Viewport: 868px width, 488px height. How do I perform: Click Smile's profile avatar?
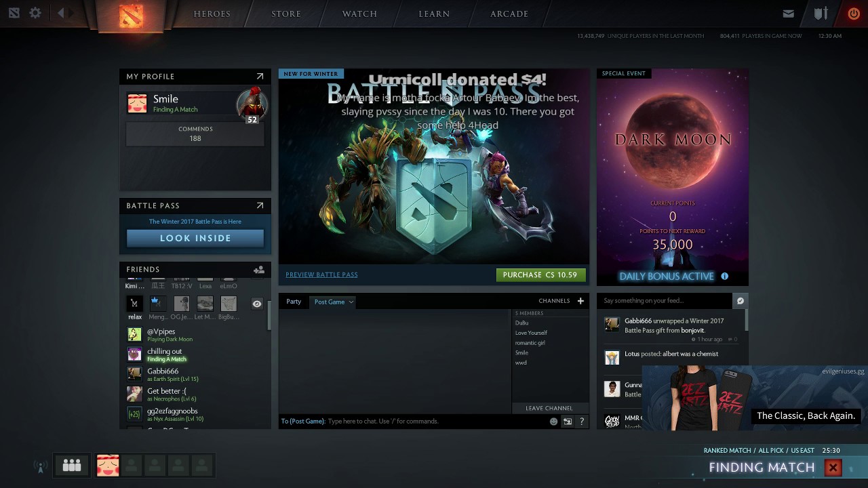(138, 103)
